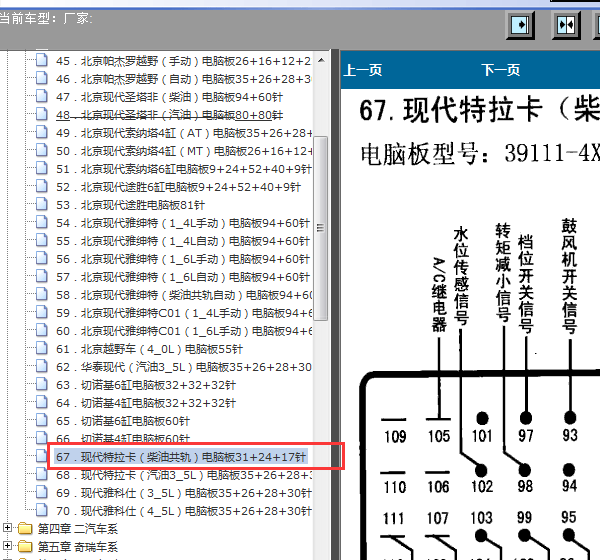Click the inward double-arrow panel toolbar icon
This screenshot has width=600, height=560.
566,26
